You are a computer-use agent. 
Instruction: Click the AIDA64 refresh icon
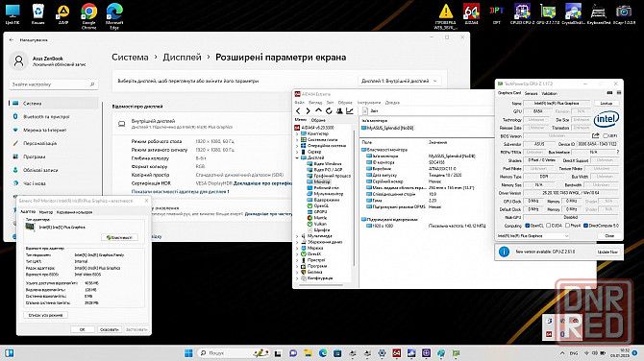(329, 111)
